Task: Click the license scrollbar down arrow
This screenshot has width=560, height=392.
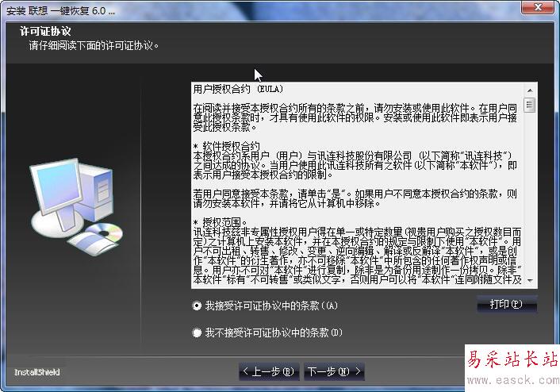Action: click(x=530, y=281)
